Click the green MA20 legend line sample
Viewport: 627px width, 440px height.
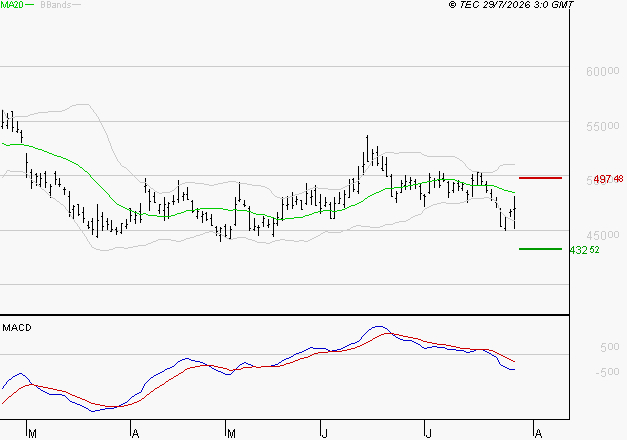click(x=30, y=5)
